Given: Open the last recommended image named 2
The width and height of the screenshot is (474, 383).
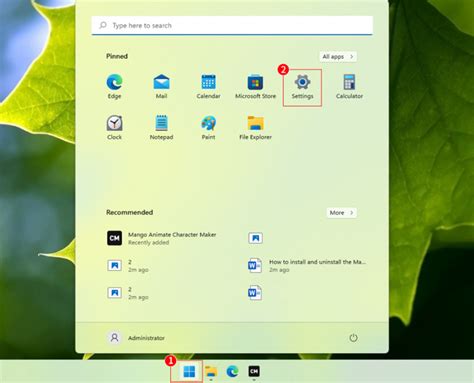Looking at the screenshot, I should (x=128, y=293).
